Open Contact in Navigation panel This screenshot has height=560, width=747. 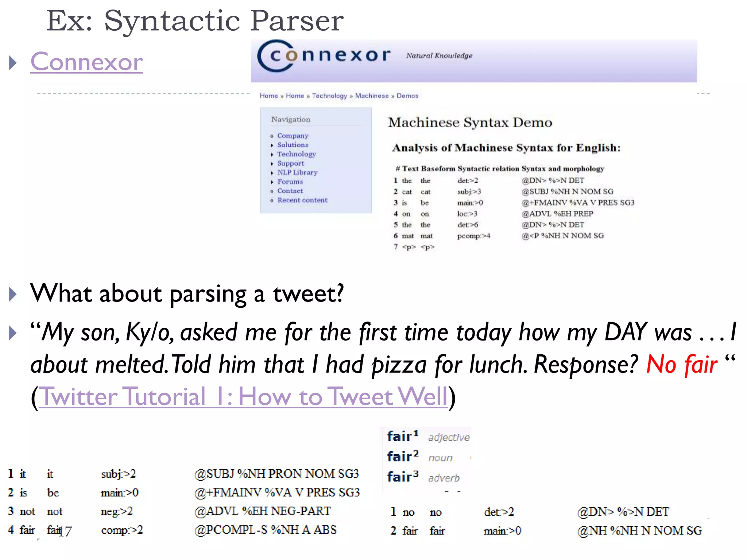(290, 191)
